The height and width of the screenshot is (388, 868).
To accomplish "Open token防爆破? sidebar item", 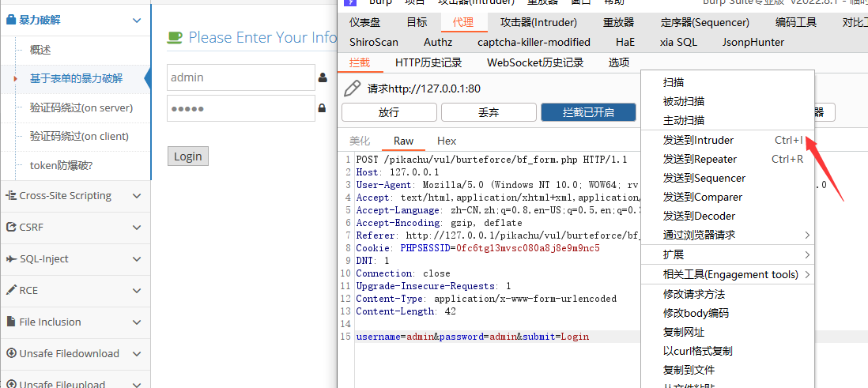I will pos(61,165).
